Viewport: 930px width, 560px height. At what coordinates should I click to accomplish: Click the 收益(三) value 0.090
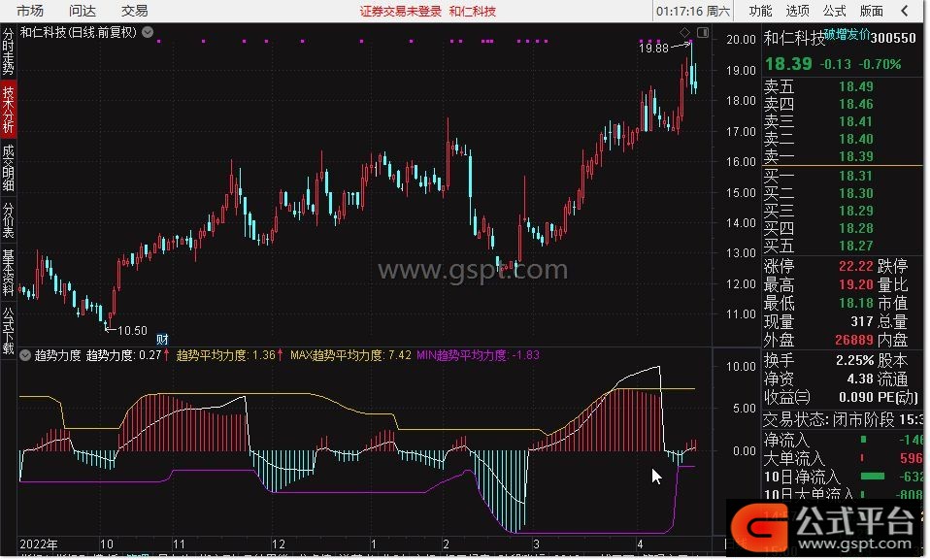click(856, 397)
